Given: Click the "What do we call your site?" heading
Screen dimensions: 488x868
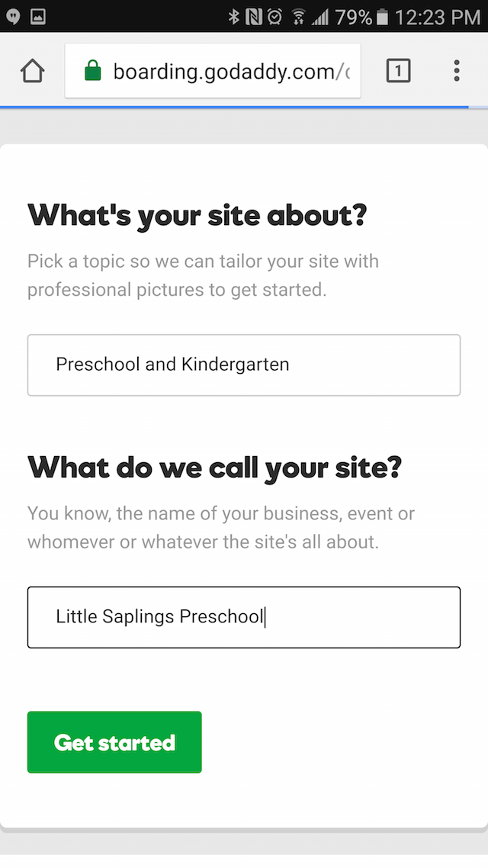Looking at the screenshot, I should (215, 468).
